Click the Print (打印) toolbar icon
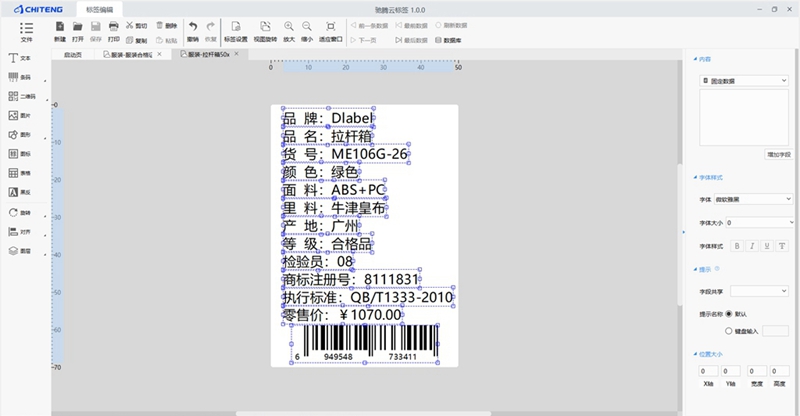This screenshot has width=800, height=416. [x=113, y=30]
